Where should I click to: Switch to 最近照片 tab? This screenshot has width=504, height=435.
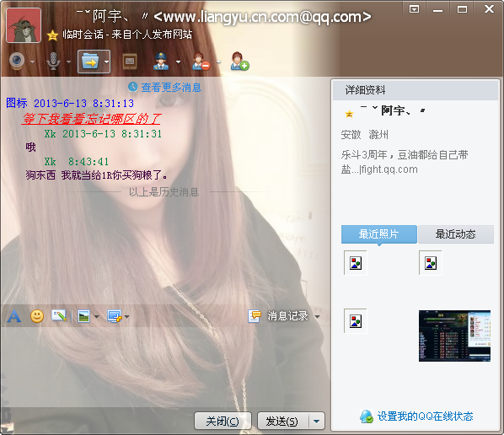pos(379,234)
